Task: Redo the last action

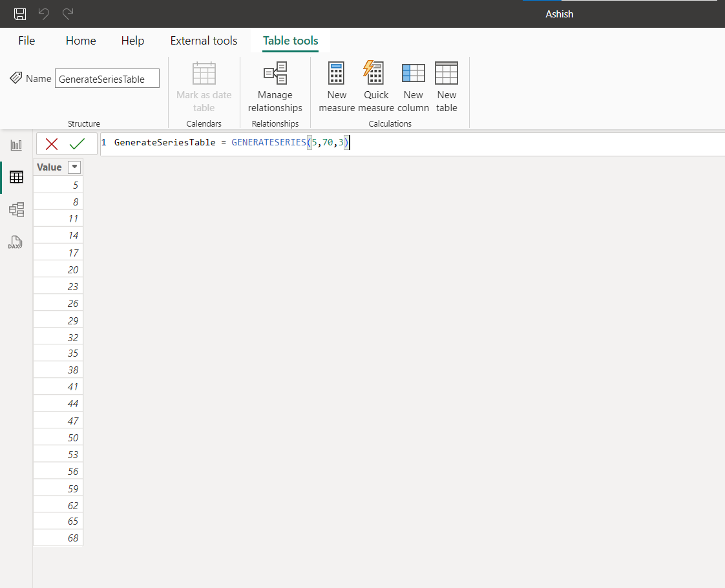Action: pyautogui.click(x=67, y=14)
